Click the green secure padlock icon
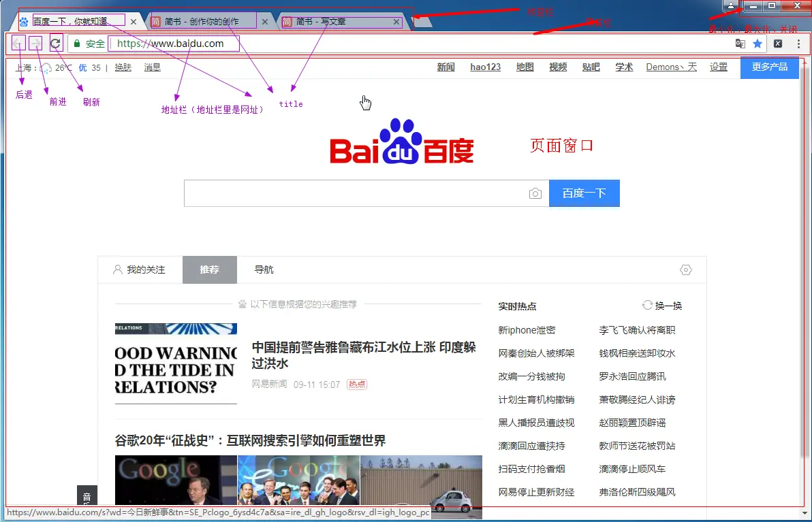This screenshot has height=522, width=812. pos(77,44)
